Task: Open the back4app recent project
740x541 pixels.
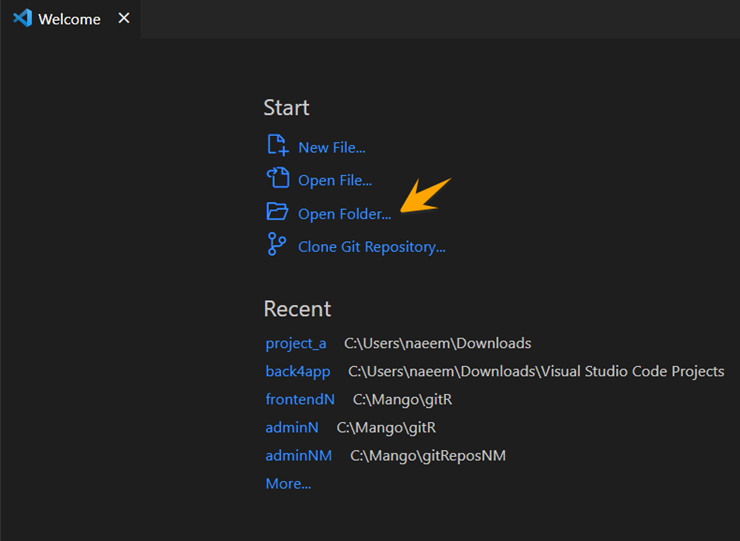Action: (298, 371)
